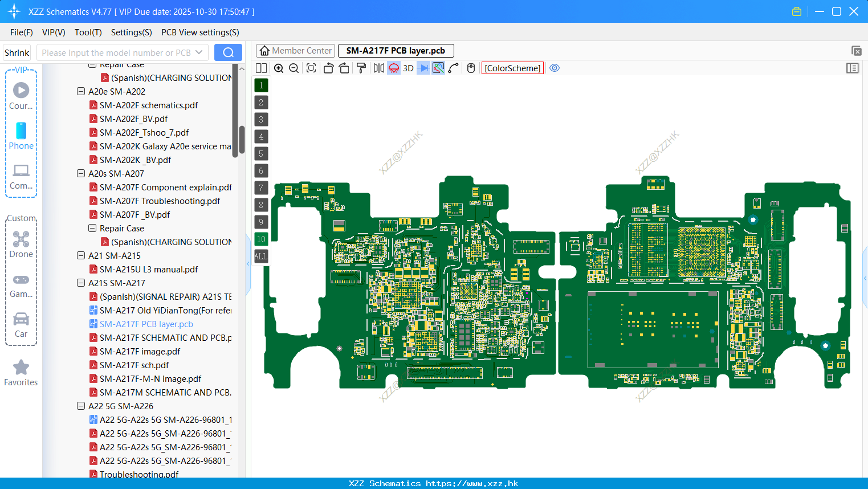Select the Computer category icon
The width and height of the screenshot is (868, 489).
tap(21, 176)
